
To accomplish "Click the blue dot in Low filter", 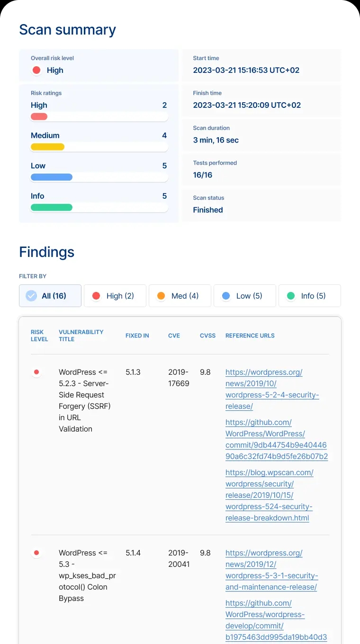I will point(226,296).
